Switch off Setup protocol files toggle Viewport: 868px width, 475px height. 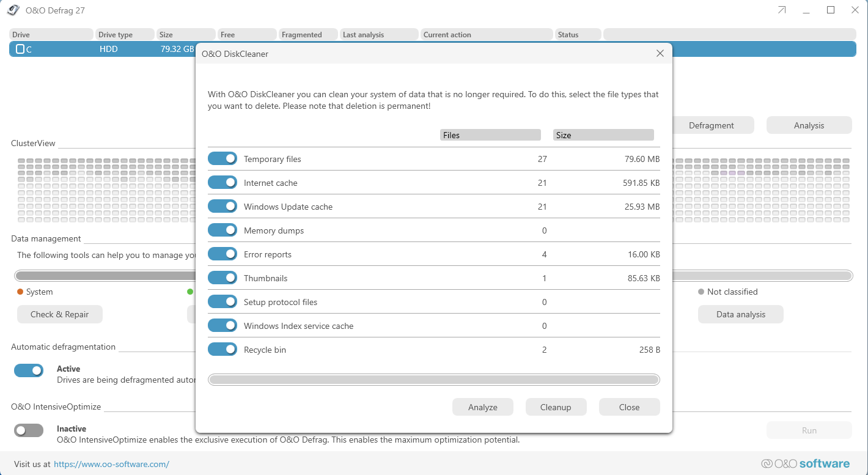coord(223,302)
